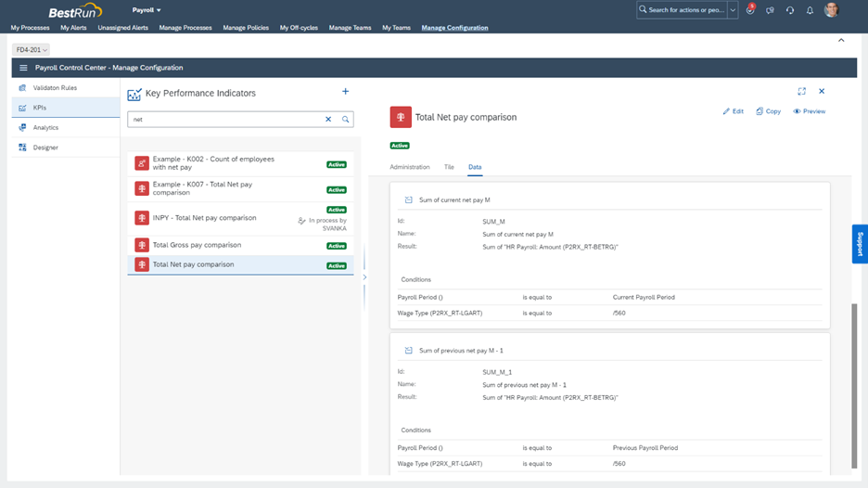The width and height of the screenshot is (868, 488).
Task: Click the Edit button
Action: click(733, 111)
